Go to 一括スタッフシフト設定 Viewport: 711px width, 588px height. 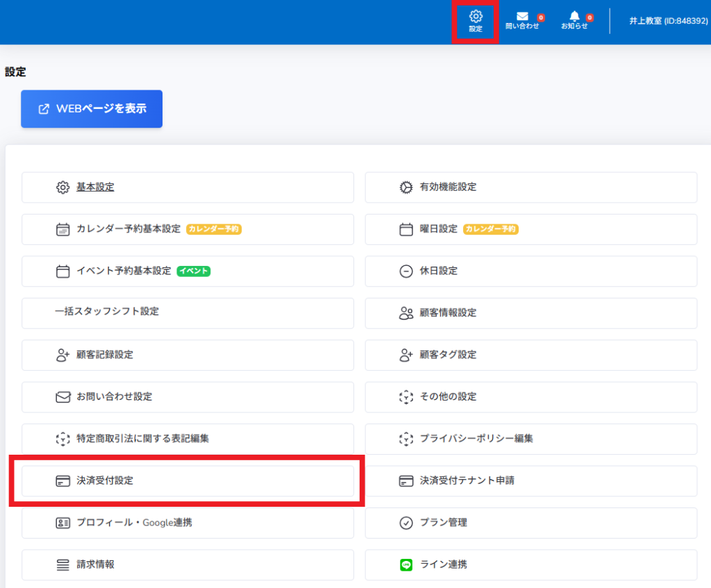pyautogui.click(x=107, y=312)
